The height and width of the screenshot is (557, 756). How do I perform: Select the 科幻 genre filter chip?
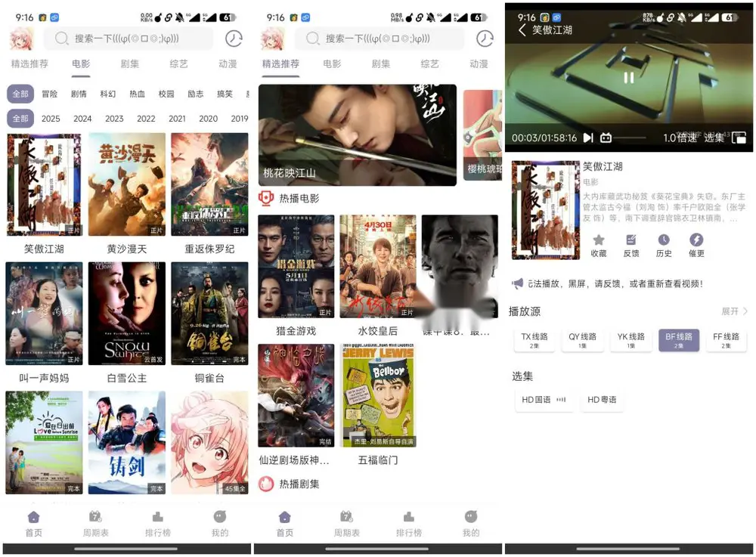[108, 94]
